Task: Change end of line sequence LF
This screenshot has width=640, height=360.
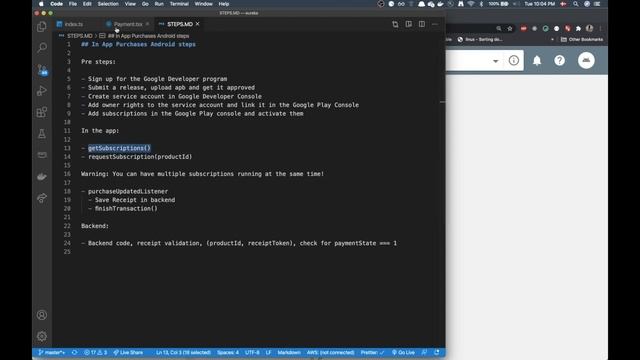Action: (x=268, y=352)
